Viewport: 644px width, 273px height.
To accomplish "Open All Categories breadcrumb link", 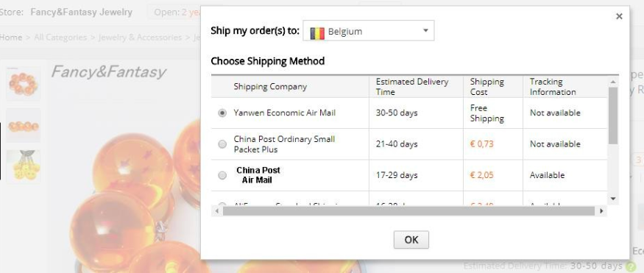I will [60, 38].
